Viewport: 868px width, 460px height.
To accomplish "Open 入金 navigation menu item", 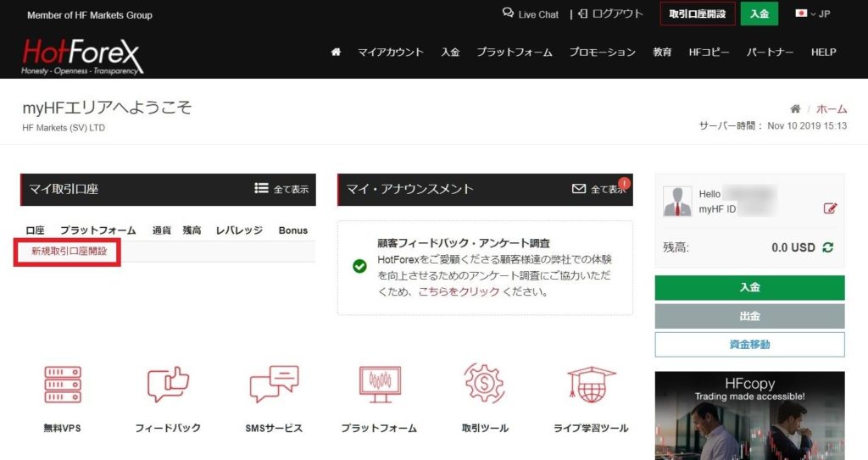I will (450, 52).
